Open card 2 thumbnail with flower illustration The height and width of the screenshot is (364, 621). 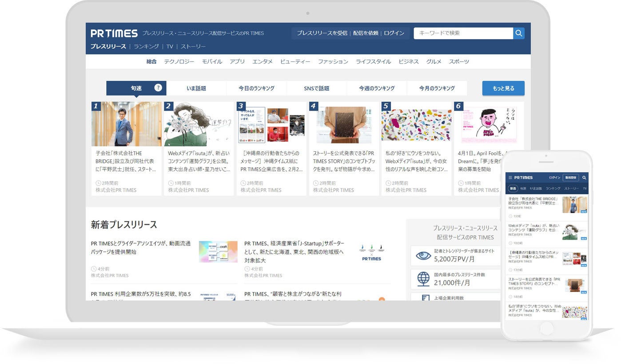[x=199, y=124]
